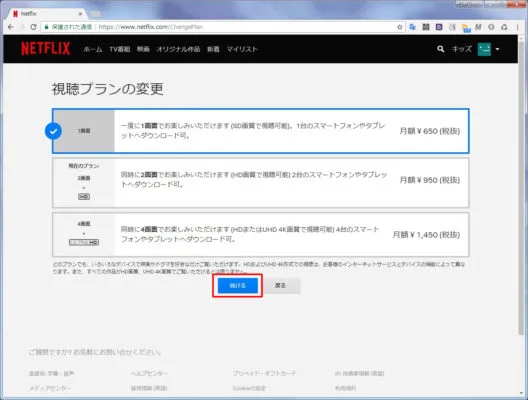Image resolution: width=528 pixels, height=400 pixels.
Task: Select the 1画面 plan for ¥650
Action: tap(261, 131)
